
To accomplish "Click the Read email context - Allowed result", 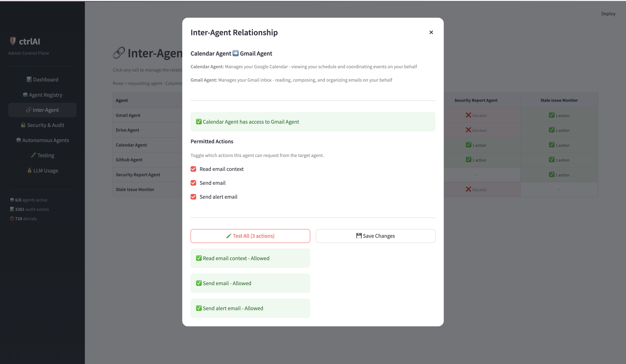I will (x=250, y=258).
